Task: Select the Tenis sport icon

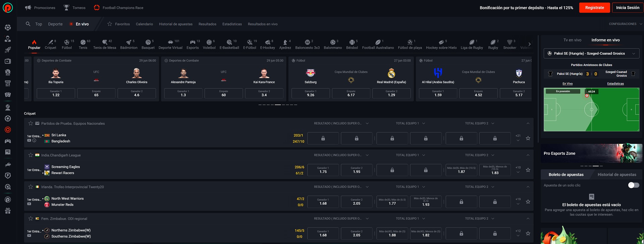Action: pyautogui.click(x=83, y=44)
